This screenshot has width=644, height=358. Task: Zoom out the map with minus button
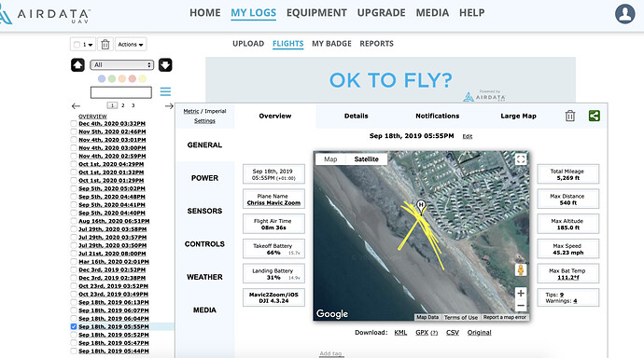click(x=521, y=306)
